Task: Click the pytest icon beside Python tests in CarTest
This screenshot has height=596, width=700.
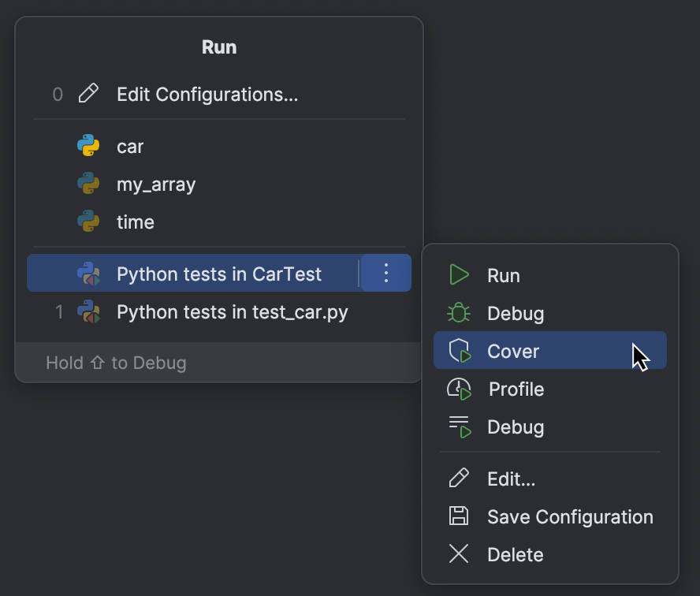Action: coord(89,274)
